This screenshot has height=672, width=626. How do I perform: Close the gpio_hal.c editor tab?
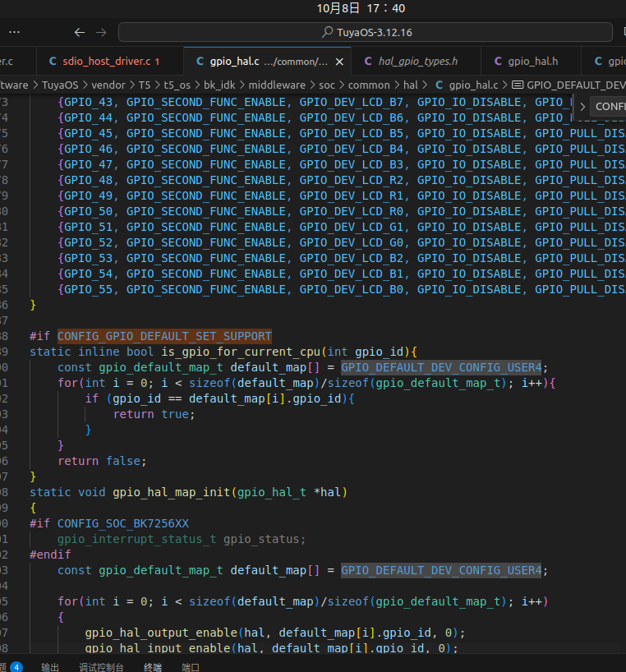click(339, 62)
